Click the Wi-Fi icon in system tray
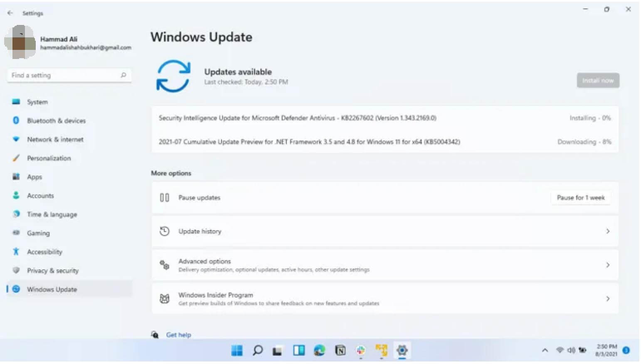Screen dimensions: 641x364 tap(560, 350)
